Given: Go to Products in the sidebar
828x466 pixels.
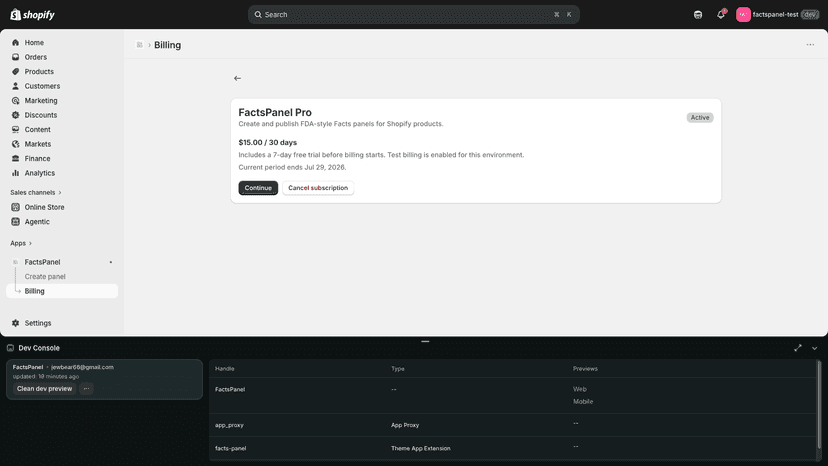Looking at the screenshot, I should 39,71.
